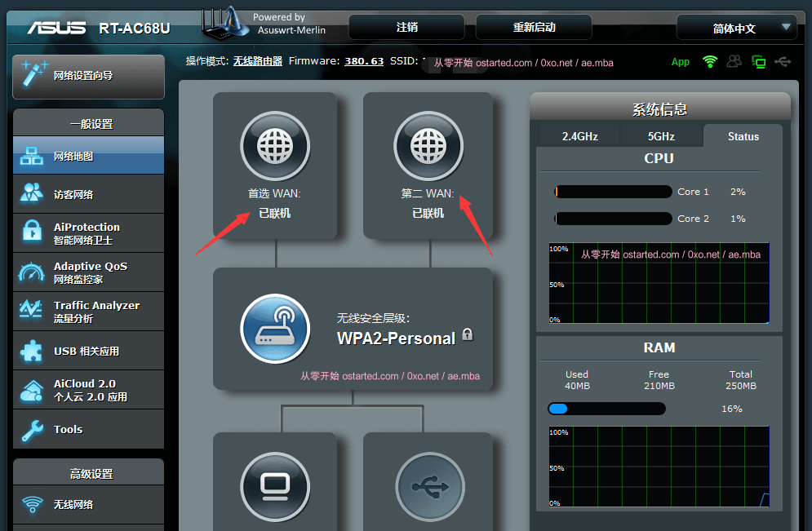Click the Powered by Asuswrt-Merlin text

[289, 24]
